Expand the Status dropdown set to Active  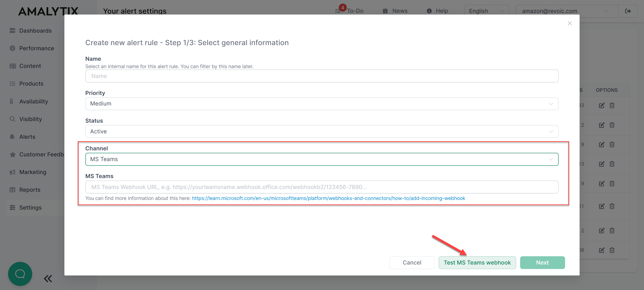322,131
